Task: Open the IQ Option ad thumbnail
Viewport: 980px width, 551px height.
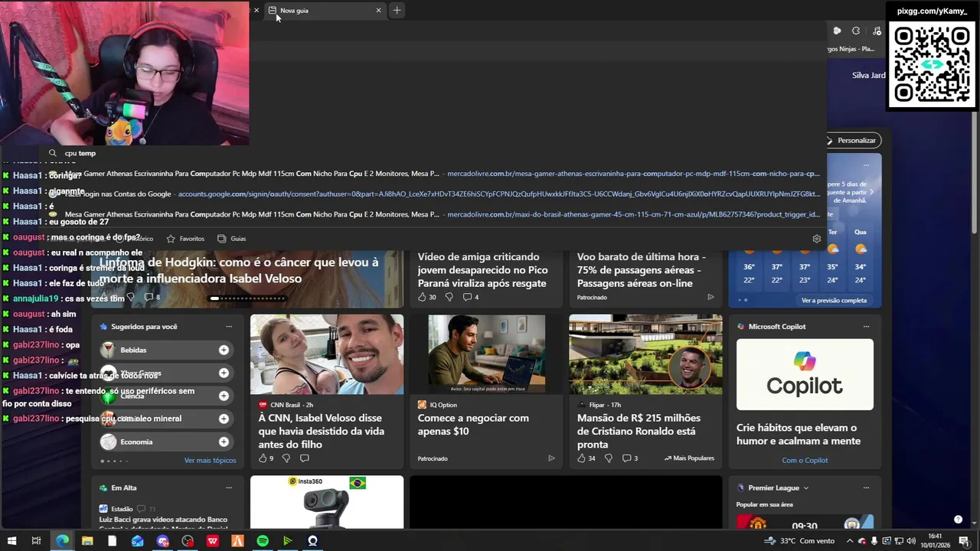Action: (x=487, y=354)
